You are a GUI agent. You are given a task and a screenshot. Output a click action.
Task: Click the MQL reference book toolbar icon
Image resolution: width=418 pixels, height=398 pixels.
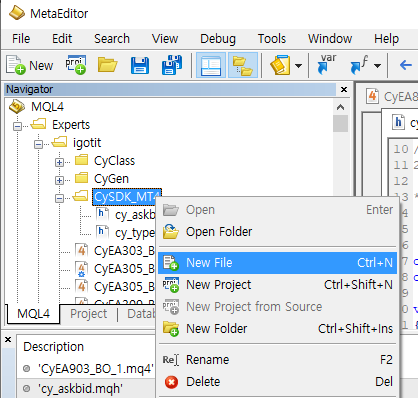280,65
